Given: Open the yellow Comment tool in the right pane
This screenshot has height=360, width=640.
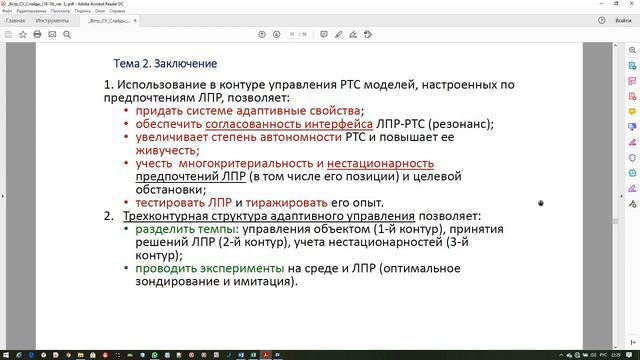Looking at the screenshot, I should (x=632, y=111).
